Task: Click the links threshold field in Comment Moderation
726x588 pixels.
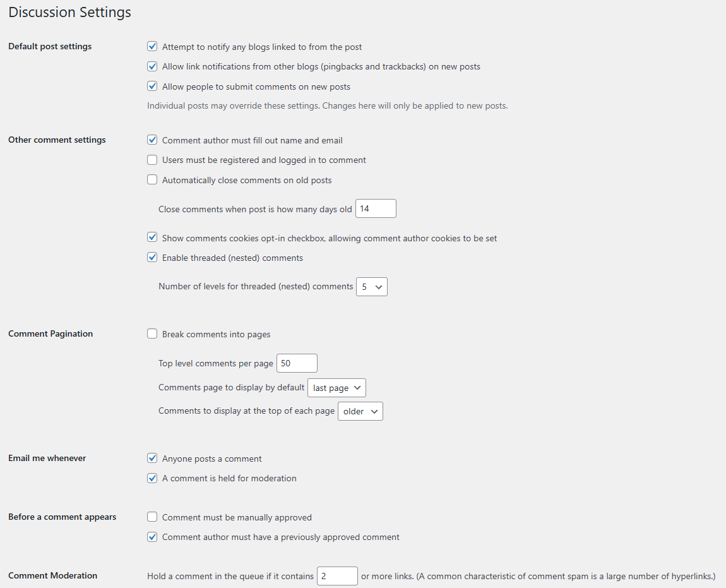Action: [x=337, y=576]
